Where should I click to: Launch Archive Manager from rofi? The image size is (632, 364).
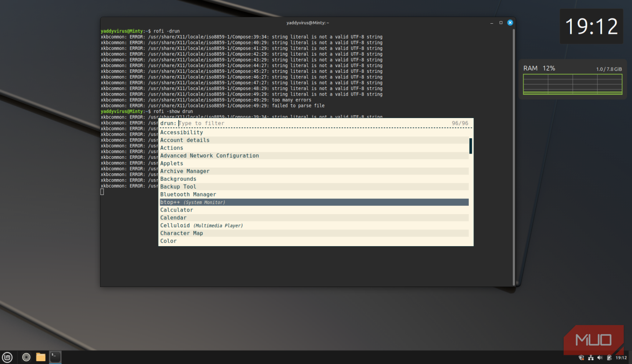tap(314, 171)
